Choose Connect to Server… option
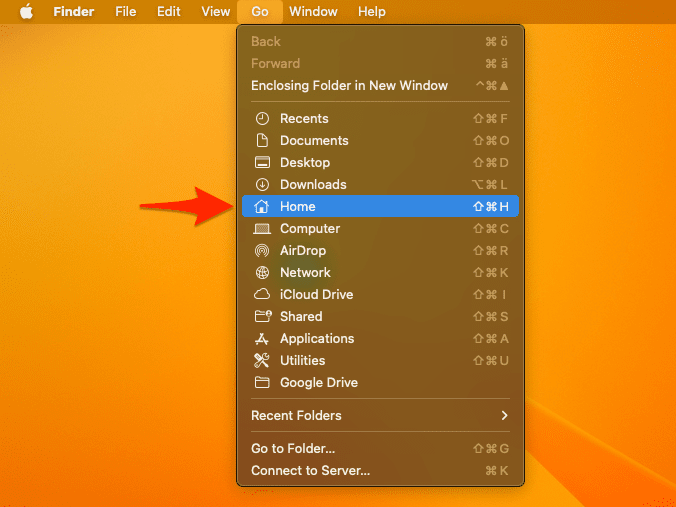Screen dimensions: 676x507 [310, 471]
